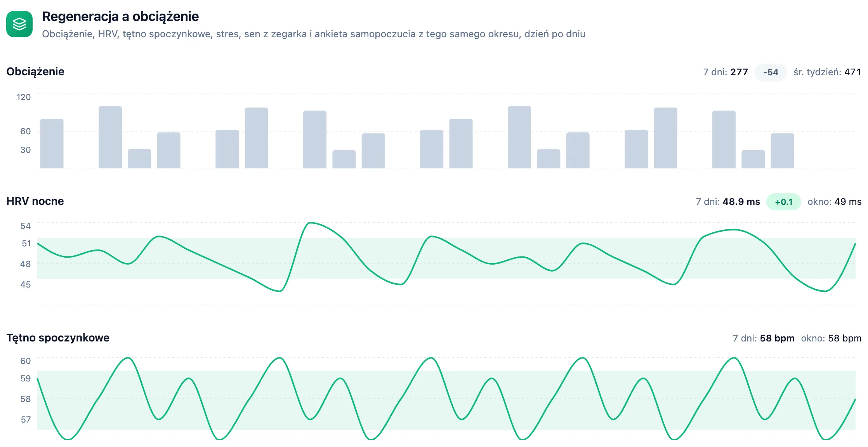Select the Tętno spoczynkowe section heading

58,338
